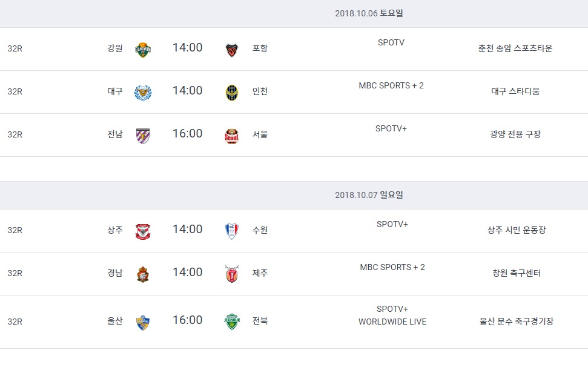This screenshot has width=588, height=373.
Task: Click the Jeonbuk (전북) team emblem
Action: pos(232,322)
